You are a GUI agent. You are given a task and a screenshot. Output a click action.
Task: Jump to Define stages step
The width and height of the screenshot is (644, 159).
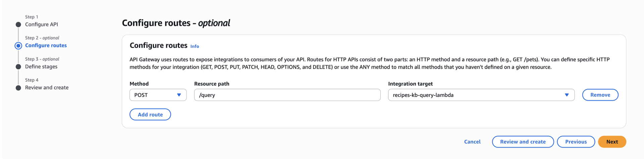coord(41,67)
